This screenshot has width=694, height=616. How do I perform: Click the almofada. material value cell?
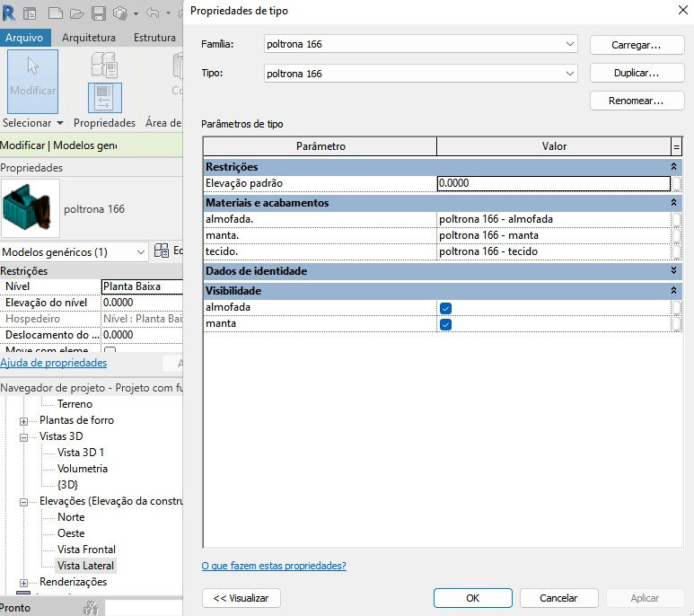[x=554, y=219]
